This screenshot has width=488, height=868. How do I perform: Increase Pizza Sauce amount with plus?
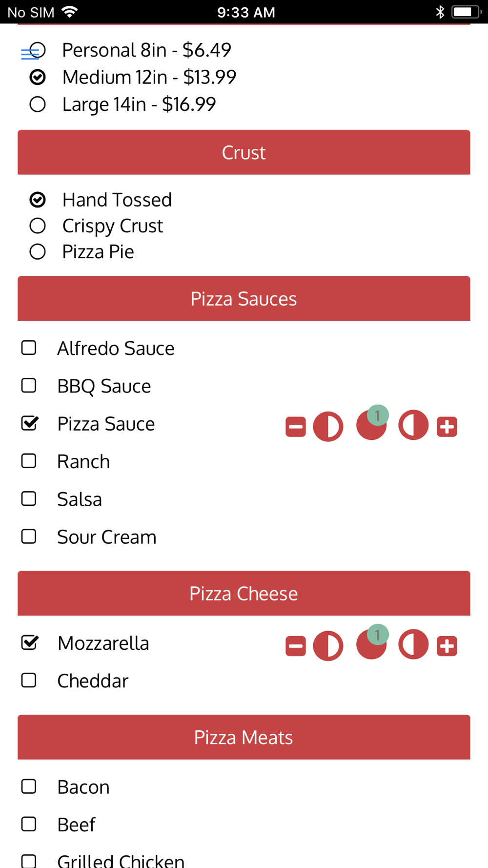447,427
